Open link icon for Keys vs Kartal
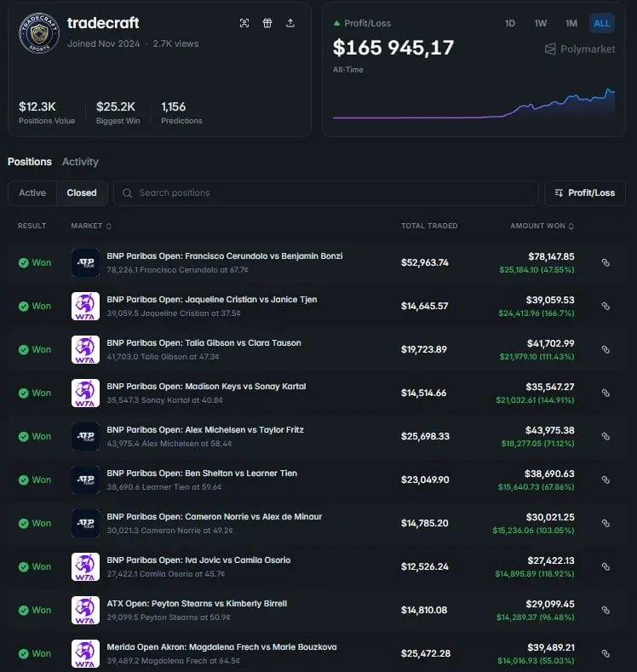Viewport: 637px width, 672px height. [605, 393]
